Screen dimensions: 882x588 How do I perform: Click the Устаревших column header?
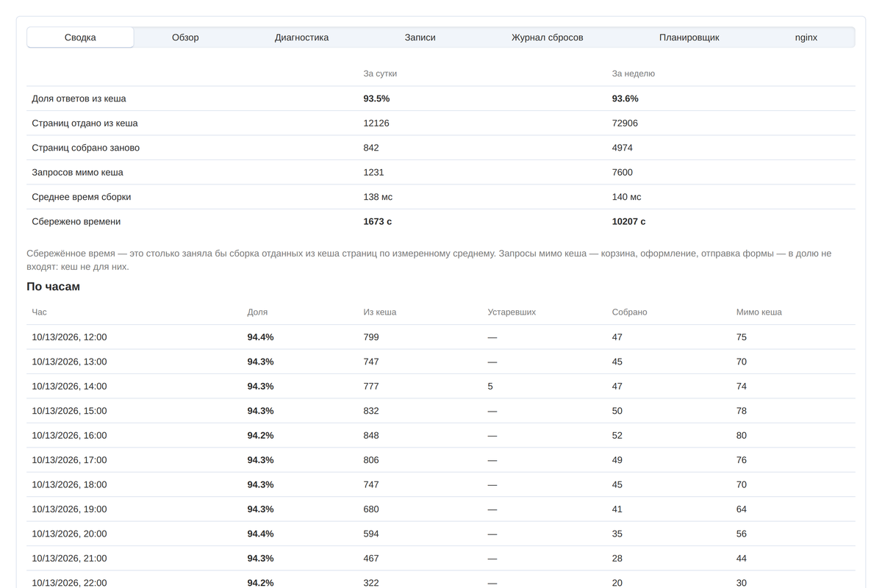pos(512,312)
